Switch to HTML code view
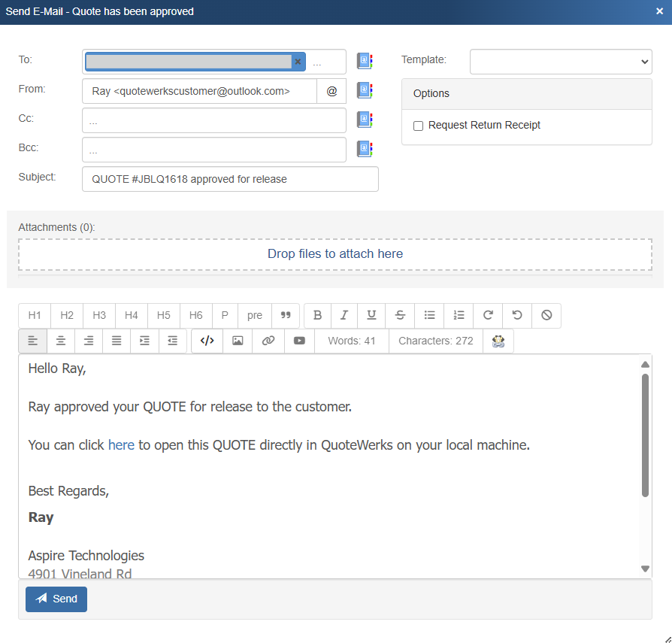Image resolution: width=672 pixels, height=643 pixels. (207, 341)
